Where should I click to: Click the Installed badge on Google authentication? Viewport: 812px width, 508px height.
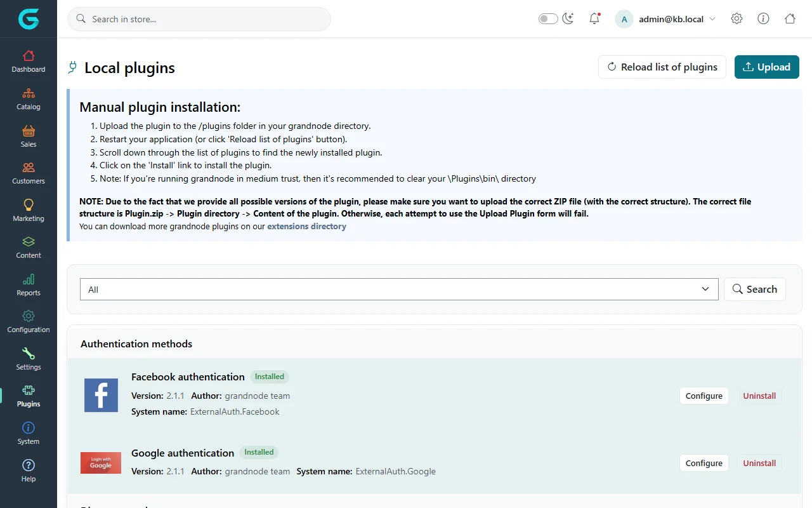coord(259,452)
